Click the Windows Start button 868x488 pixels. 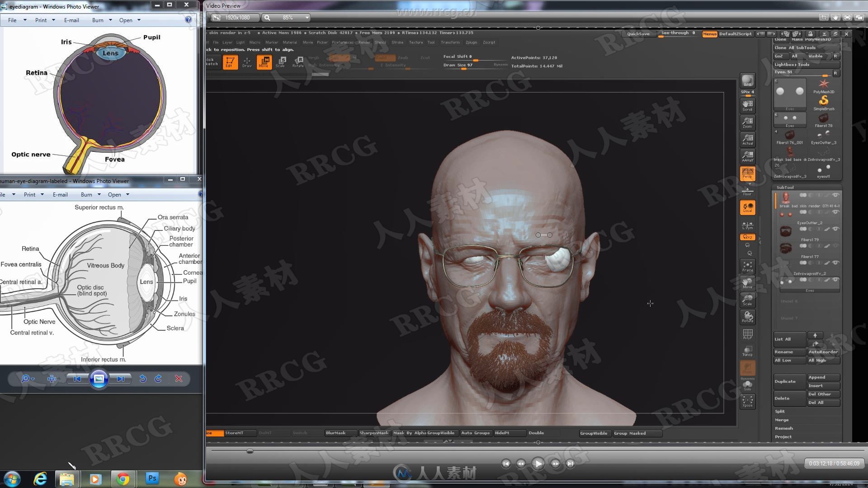pyautogui.click(x=12, y=479)
